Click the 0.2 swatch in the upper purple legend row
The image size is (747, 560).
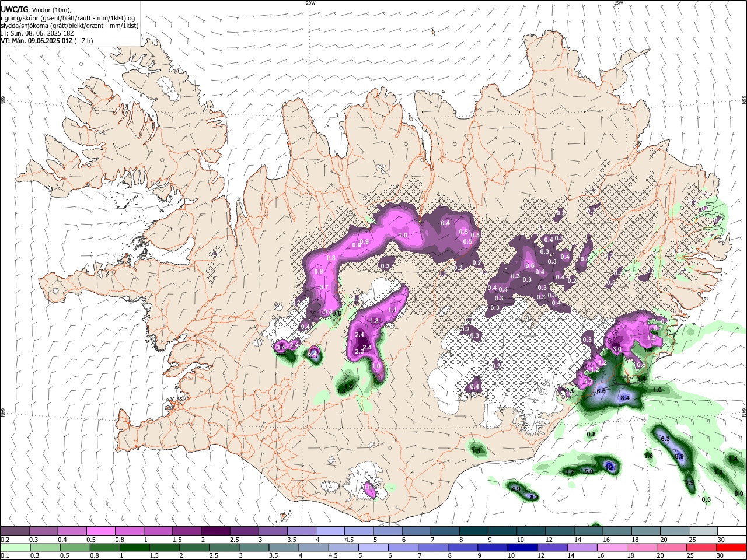pos(15,531)
